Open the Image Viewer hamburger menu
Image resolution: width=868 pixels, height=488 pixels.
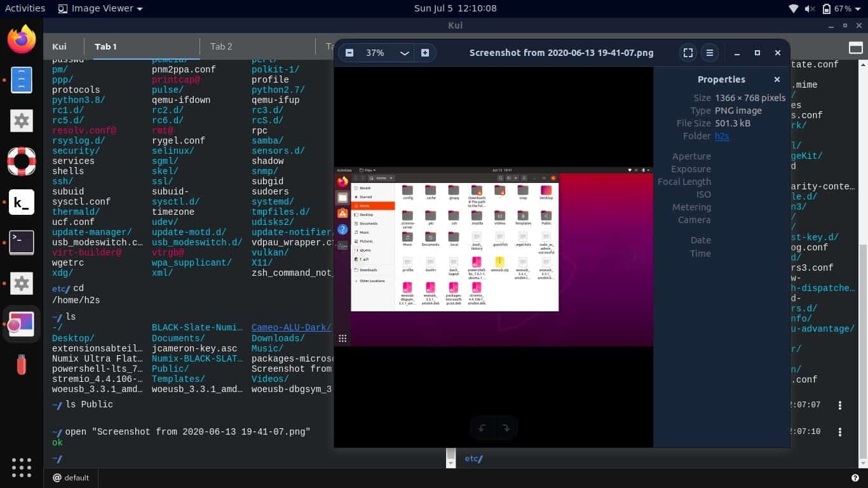coord(710,53)
